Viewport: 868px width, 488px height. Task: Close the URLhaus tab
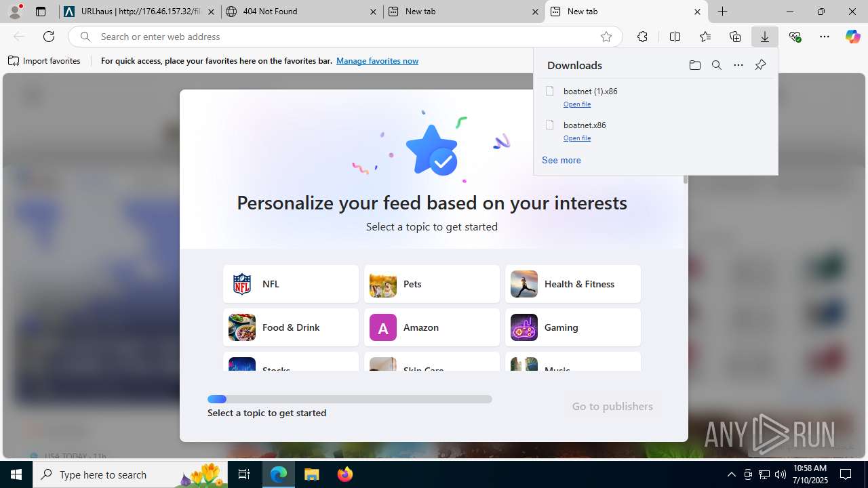[212, 12]
